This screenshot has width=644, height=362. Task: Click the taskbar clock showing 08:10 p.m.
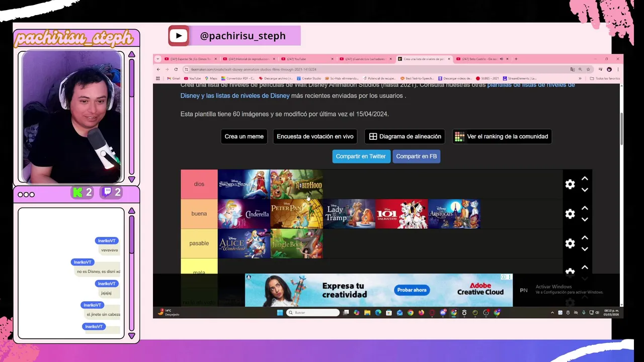[x=611, y=313]
